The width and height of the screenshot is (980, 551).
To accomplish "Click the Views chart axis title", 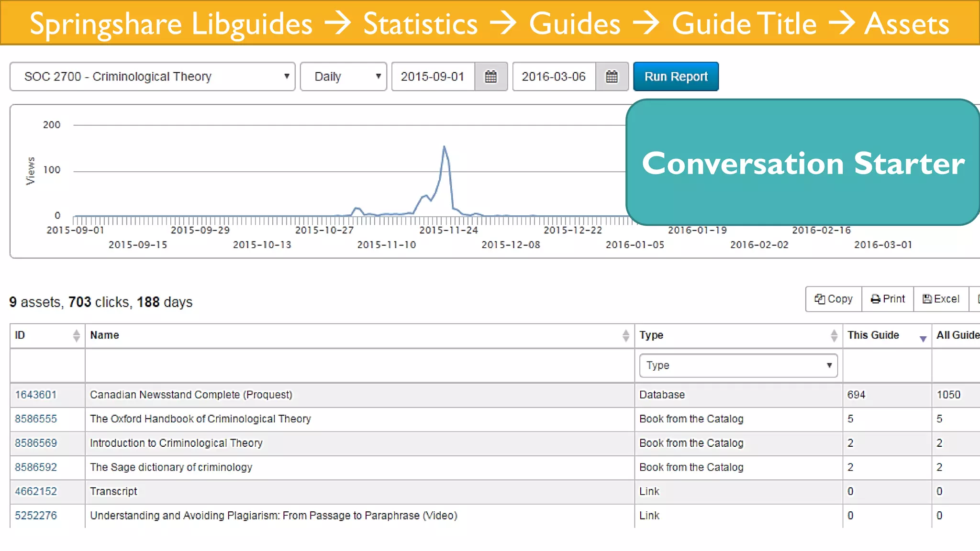I will pyautogui.click(x=31, y=171).
